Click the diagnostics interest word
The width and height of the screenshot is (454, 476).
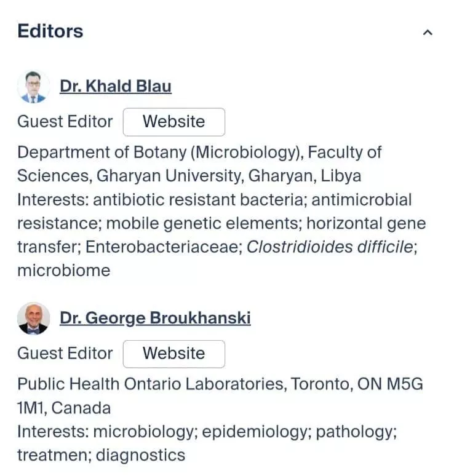pyautogui.click(x=141, y=455)
